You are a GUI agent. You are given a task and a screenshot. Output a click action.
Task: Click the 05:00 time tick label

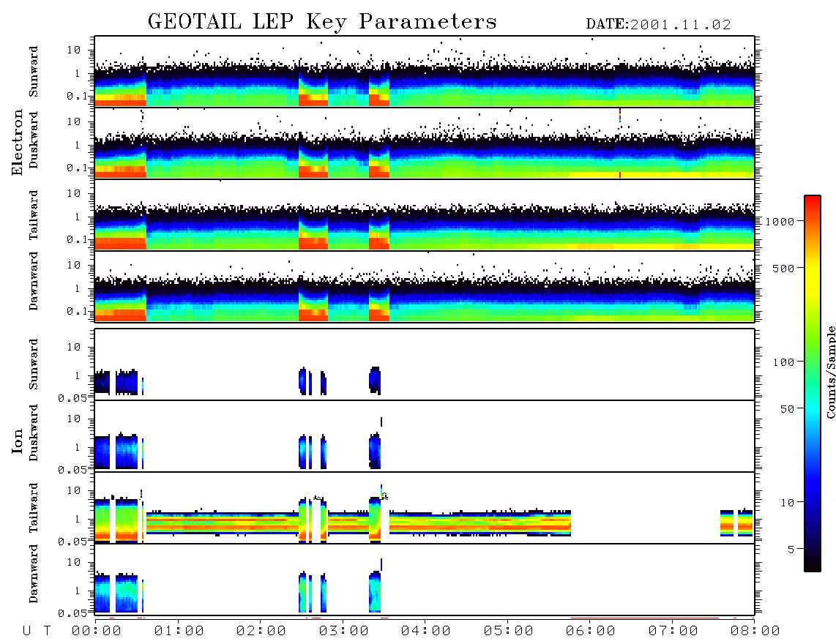tap(509, 632)
